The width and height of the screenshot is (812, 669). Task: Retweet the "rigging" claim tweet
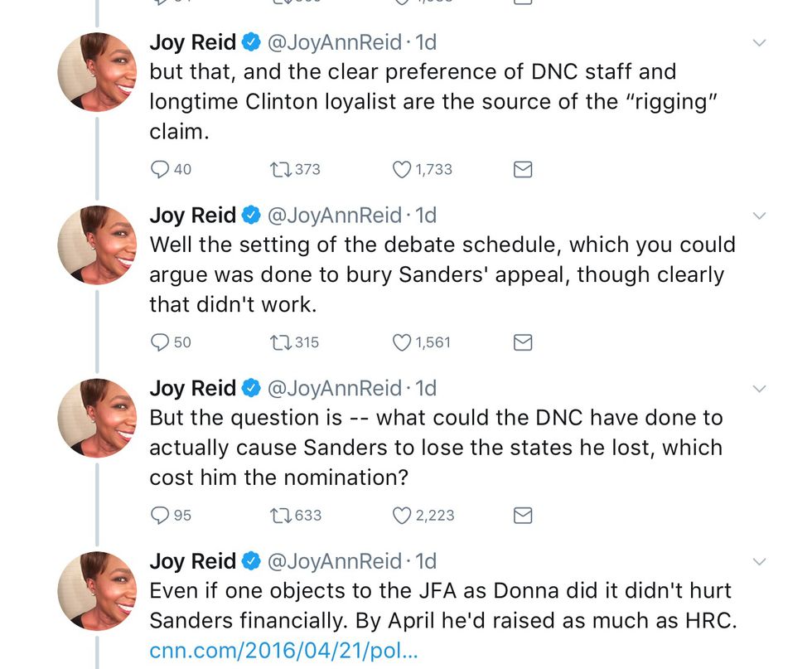[x=276, y=169]
